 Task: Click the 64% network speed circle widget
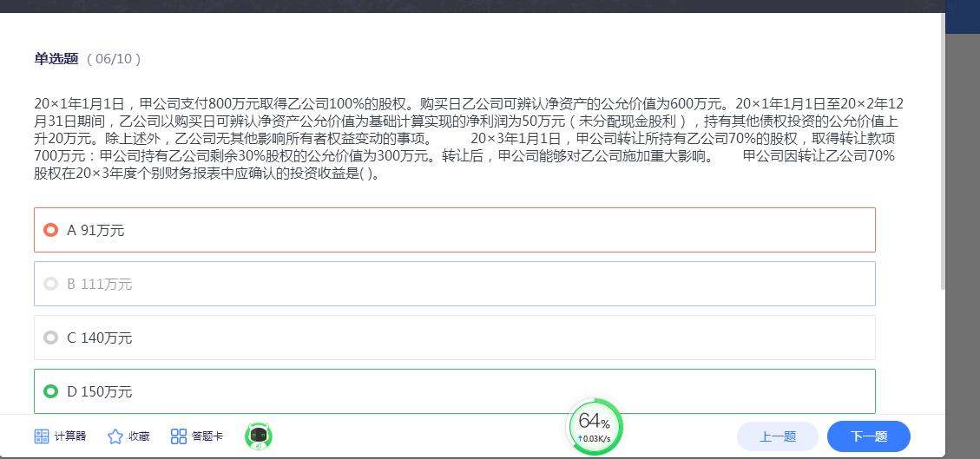click(x=595, y=427)
